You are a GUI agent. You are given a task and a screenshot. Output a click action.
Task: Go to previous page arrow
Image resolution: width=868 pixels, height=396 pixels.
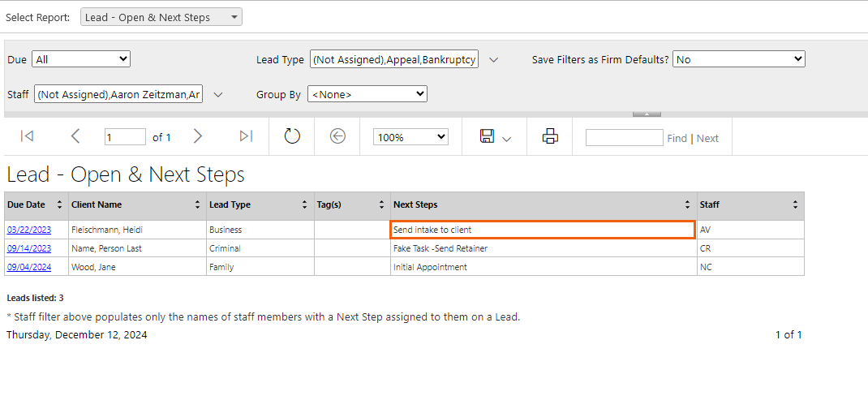pos(75,136)
